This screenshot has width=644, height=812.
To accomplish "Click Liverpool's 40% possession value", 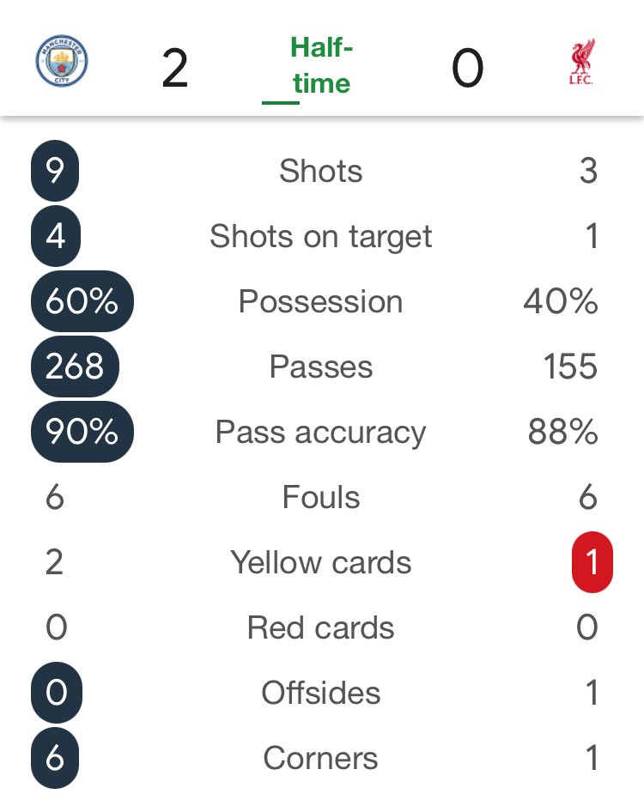I will (x=560, y=301).
